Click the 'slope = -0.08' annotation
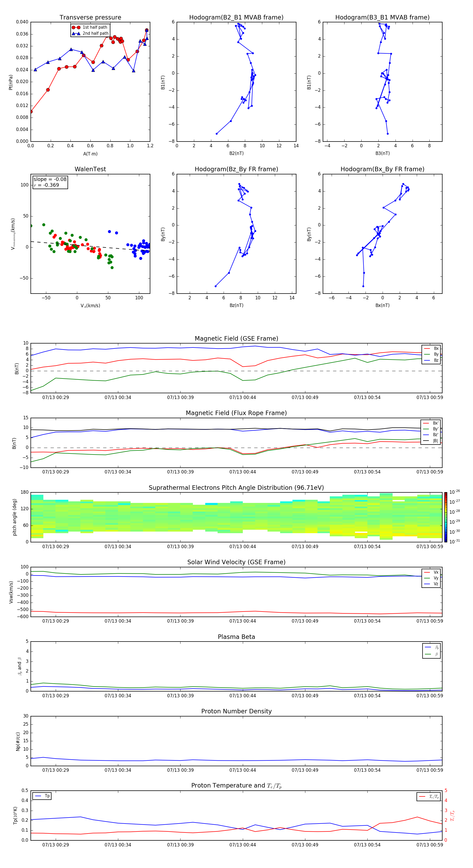The width and height of the screenshot is (473, 868). pyautogui.click(x=50, y=179)
